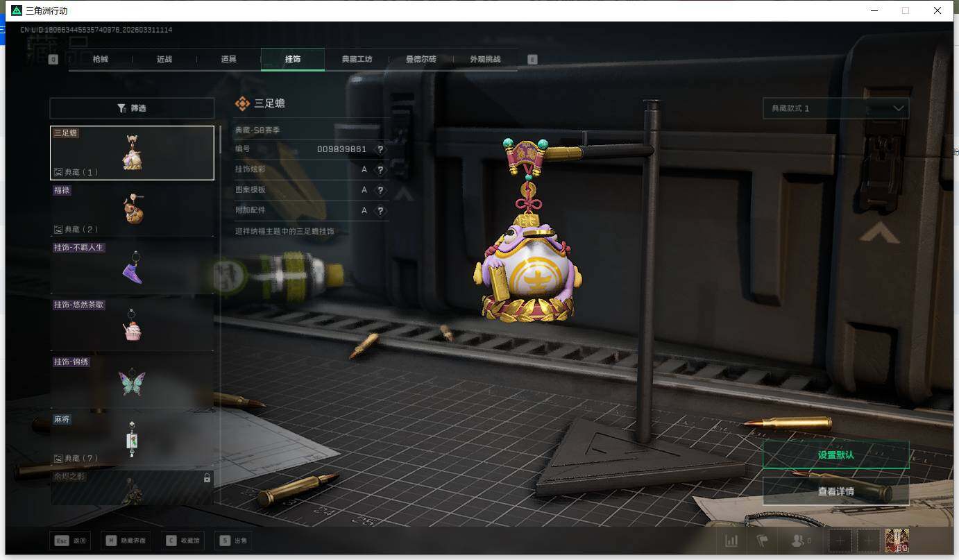The height and width of the screenshot is (560, 959).
Task: Go to the 典藏工坊 tab
Action: pos(357,60)
